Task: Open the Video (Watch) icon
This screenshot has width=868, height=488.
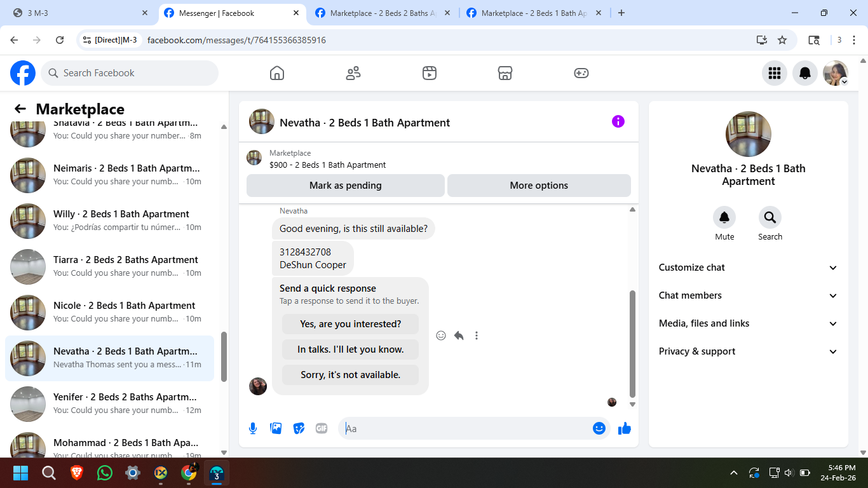Action: 430,73
